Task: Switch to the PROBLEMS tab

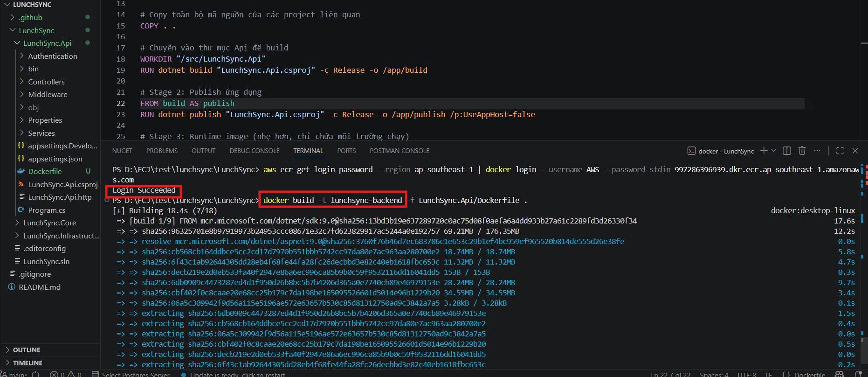Action: (162, 151)
